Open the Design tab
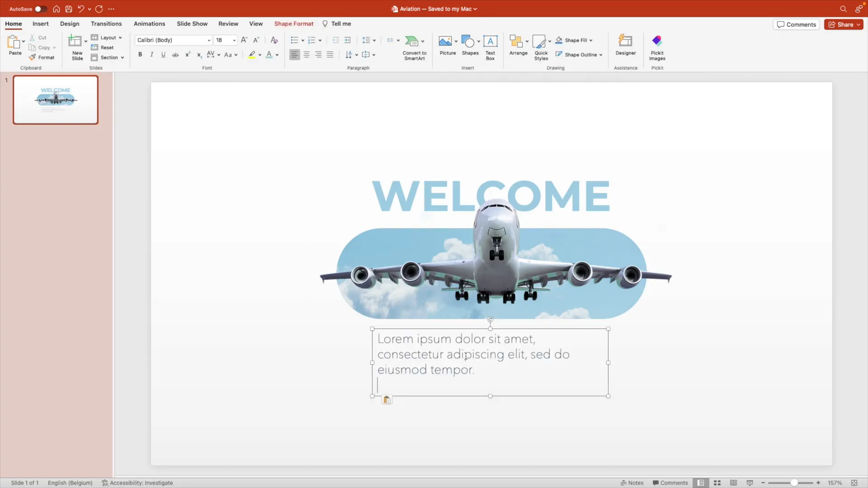The height and width of the screenshot is (488, 868). coord(70,23)
